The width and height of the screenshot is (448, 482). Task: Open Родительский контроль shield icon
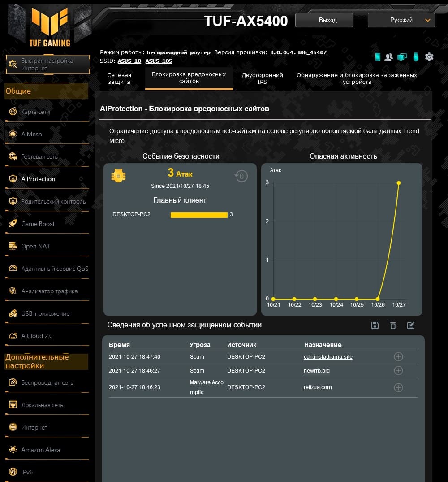(13, 201)
